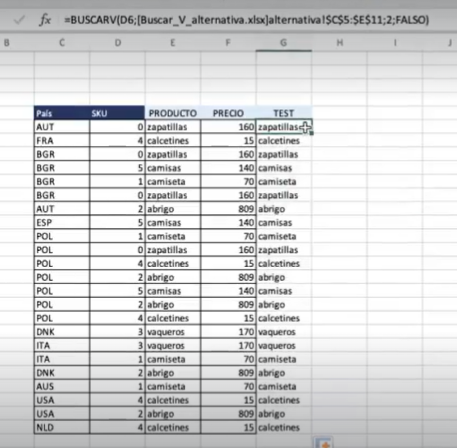Select the 70 price in the BGR camiseta row

point(228,182)
